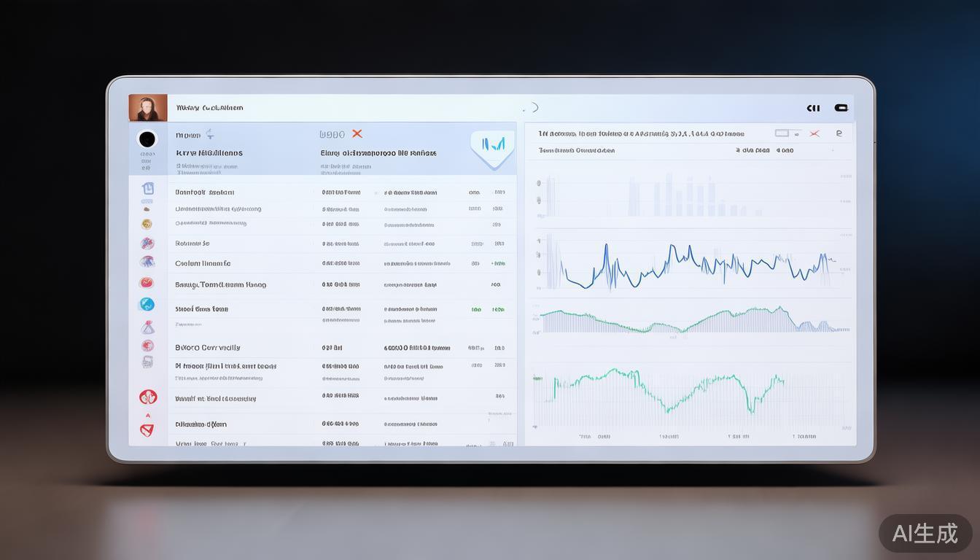Toggle the small rectangle box in chart header
980x560 pixels.
coord(782,133)
